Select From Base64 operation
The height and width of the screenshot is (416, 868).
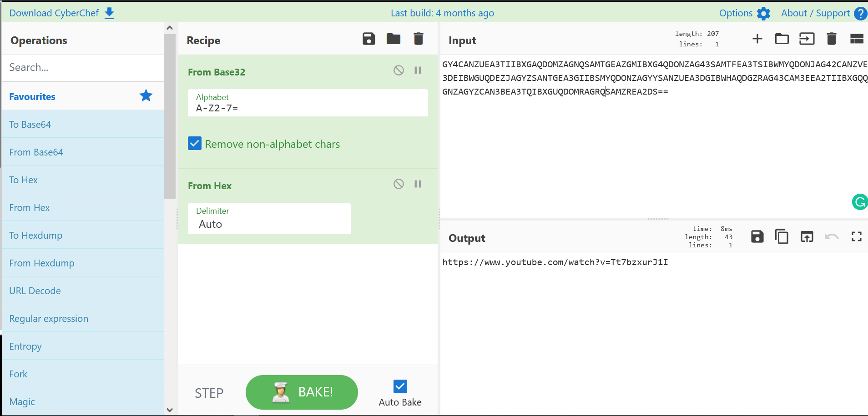click(x=83, y=152)
